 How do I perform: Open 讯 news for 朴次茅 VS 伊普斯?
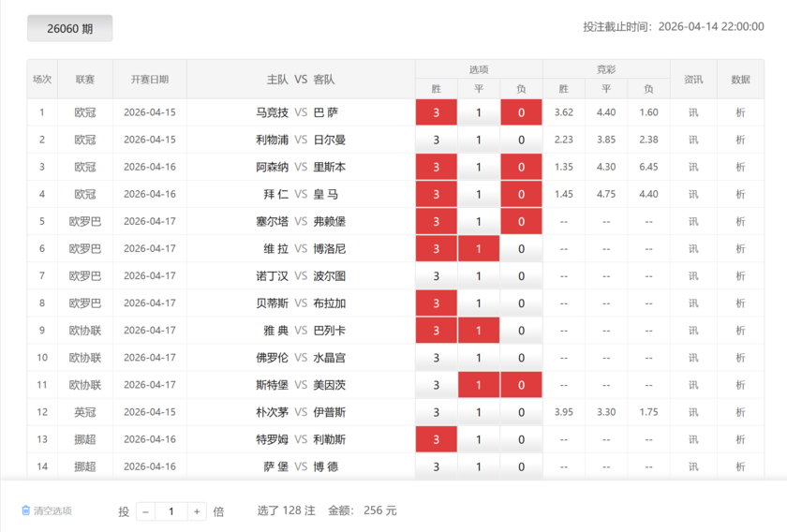pos(693,412)
